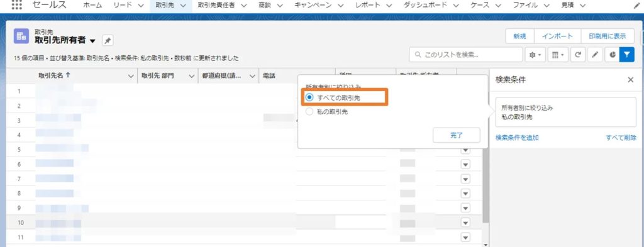
Task: Expand the ファイル tab chevron menu
Action: click(547, 5)
